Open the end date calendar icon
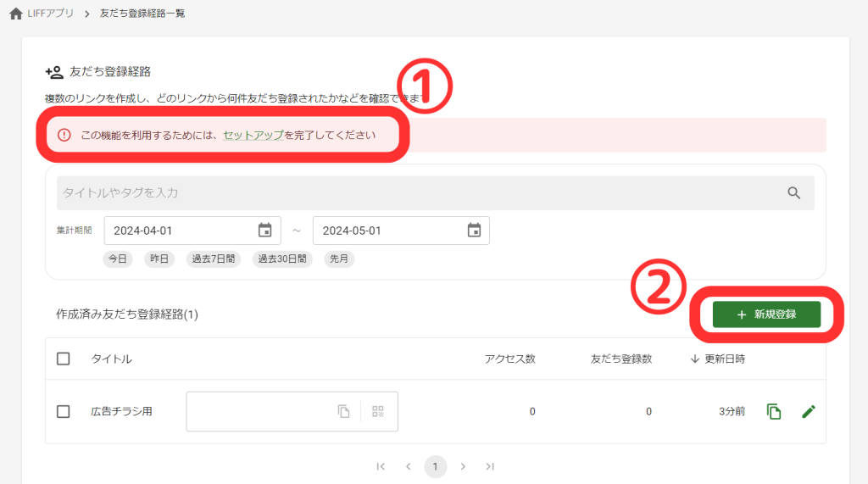This screenshot has width=868, height=484. click(474, 231)
